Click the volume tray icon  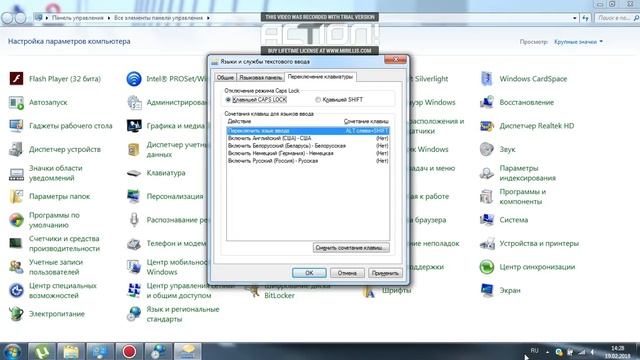592,352
